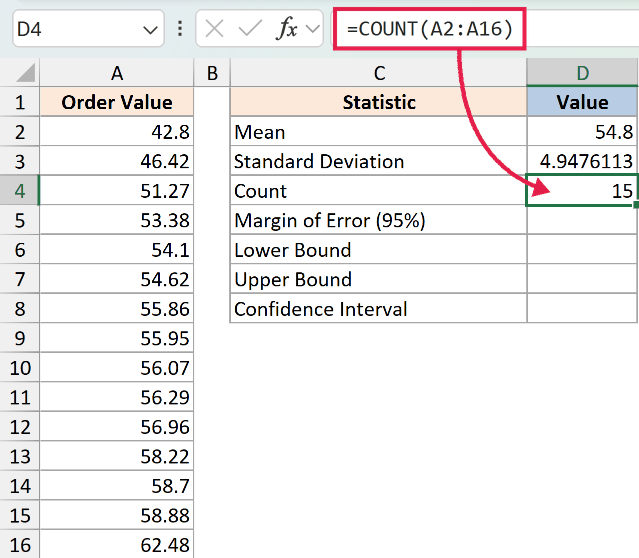Select cell with 56.07

117,368
